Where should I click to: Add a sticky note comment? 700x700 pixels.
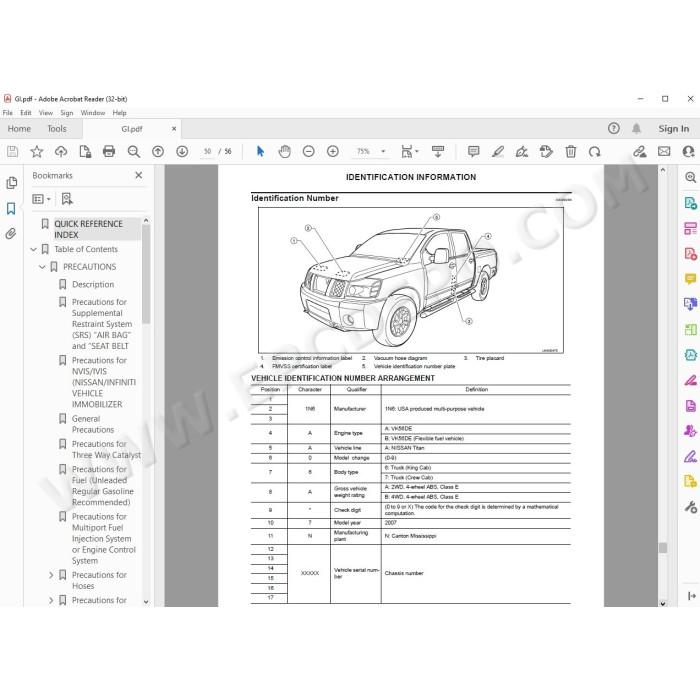coord(474,152)
